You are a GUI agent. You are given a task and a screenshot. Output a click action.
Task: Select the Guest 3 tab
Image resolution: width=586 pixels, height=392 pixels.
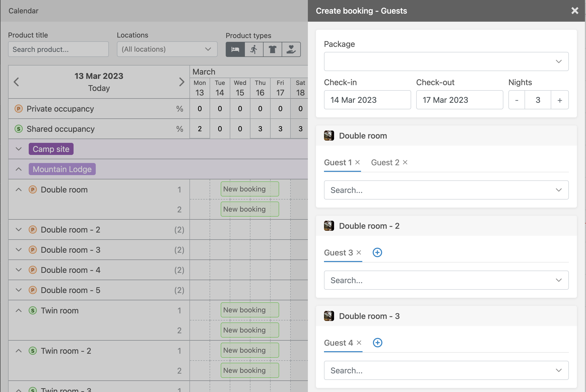339,253
